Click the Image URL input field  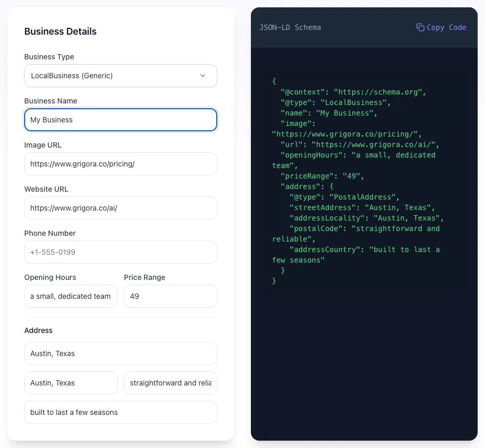click(121, 164)
